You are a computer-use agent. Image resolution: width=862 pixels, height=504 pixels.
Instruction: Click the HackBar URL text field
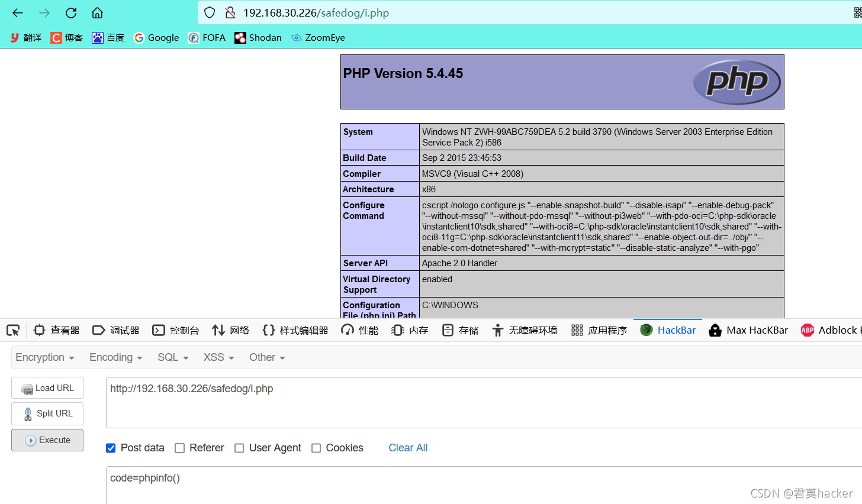pyautogui.click(x=484, y=402)
